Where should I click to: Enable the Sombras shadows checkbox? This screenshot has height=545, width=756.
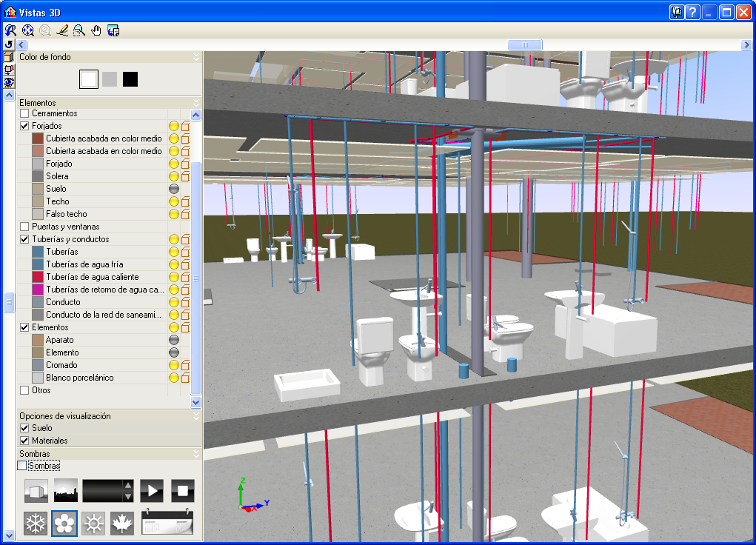[x=21, y=466]
